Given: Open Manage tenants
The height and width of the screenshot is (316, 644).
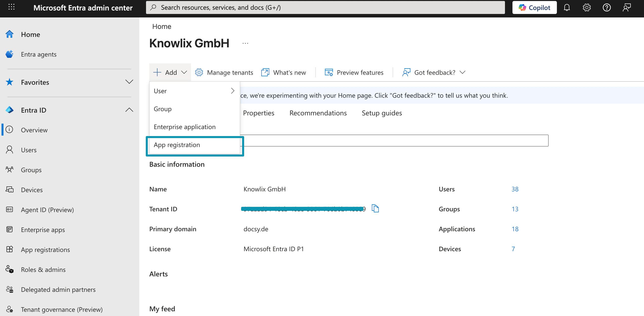Looking at the screenshot, I should coord(230,72).
